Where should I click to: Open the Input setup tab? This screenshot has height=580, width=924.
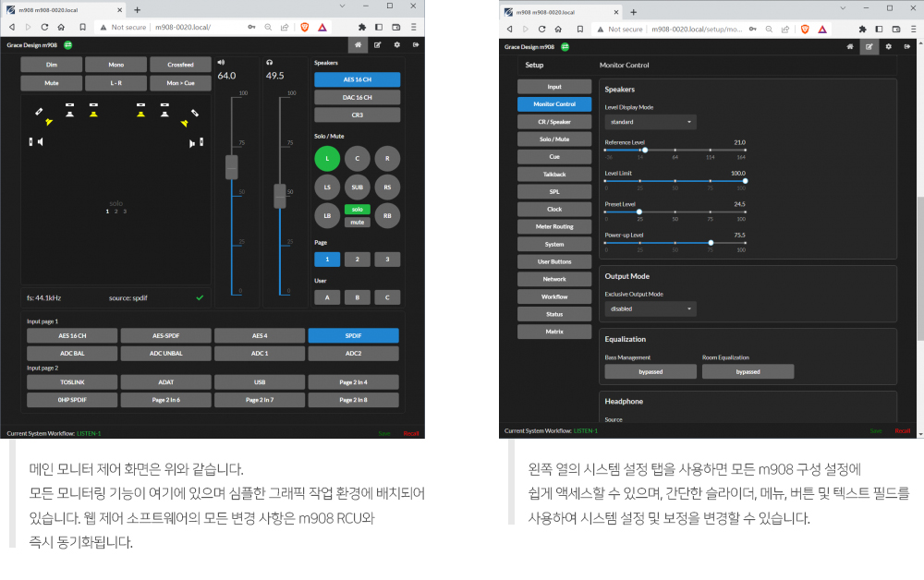554,87
